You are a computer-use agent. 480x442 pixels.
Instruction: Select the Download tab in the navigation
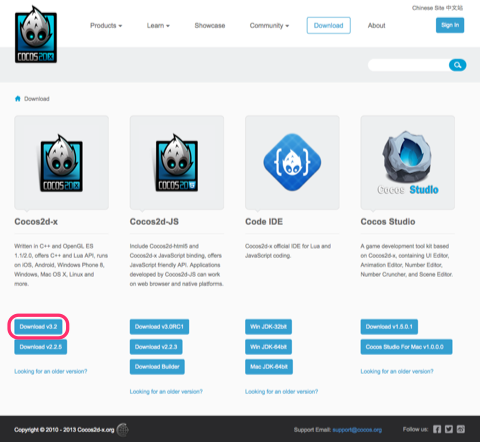click(328, 26)
